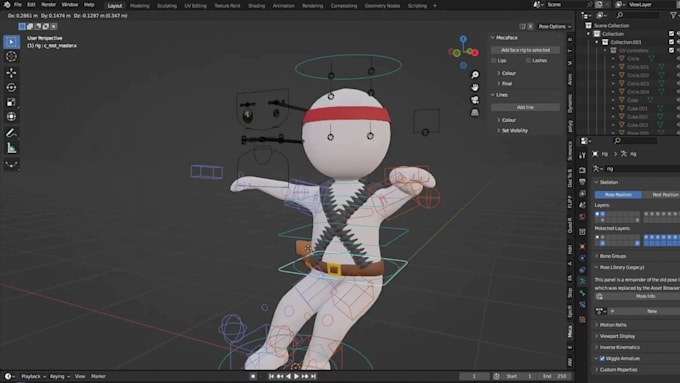Open Render properties tab icon
Image resolution: width=680 pixels, height=383 pixels.
(x=582, y=170)
